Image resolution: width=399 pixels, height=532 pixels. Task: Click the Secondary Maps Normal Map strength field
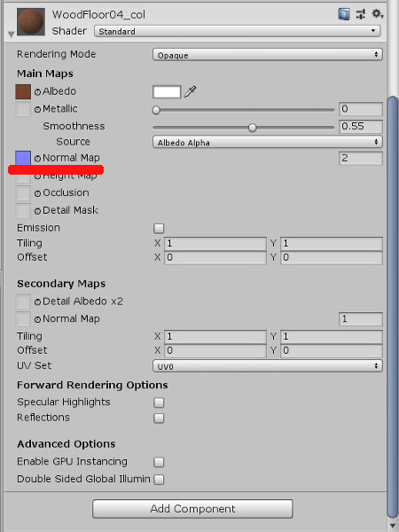point(361,319)
